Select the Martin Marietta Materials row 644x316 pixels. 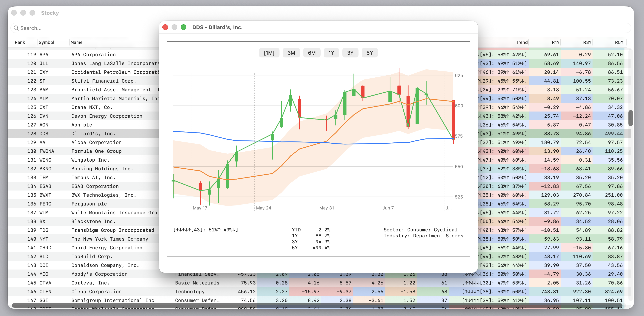[x=83, y=98]
